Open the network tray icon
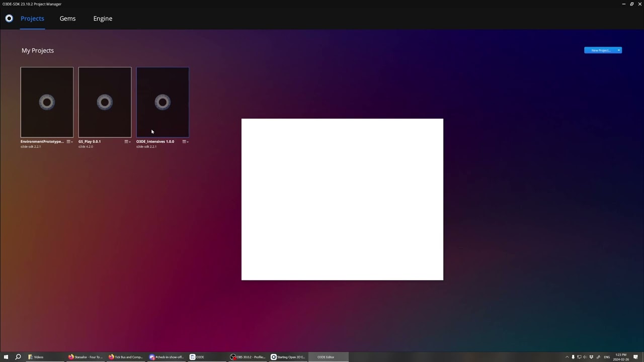 click(x=579, y=357)
